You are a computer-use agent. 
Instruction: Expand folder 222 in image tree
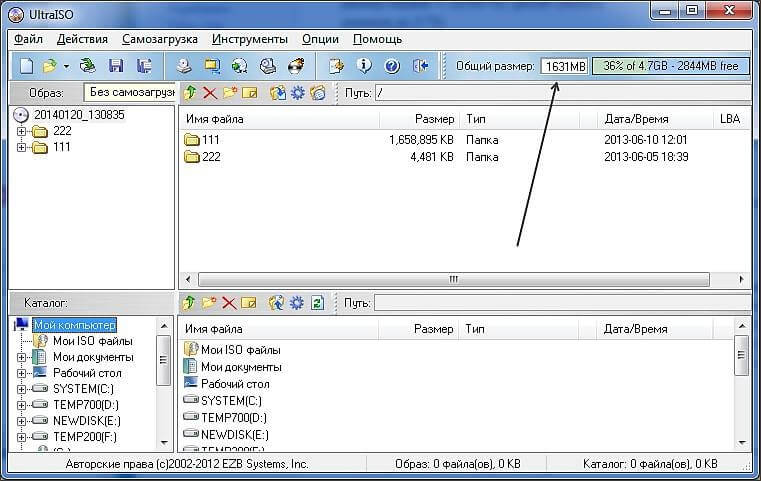point(21,131)
